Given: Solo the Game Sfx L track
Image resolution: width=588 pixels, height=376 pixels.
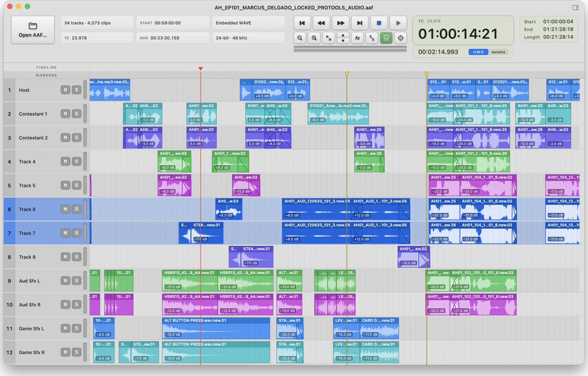Looking at the screenshot, I should coord(76,328).
